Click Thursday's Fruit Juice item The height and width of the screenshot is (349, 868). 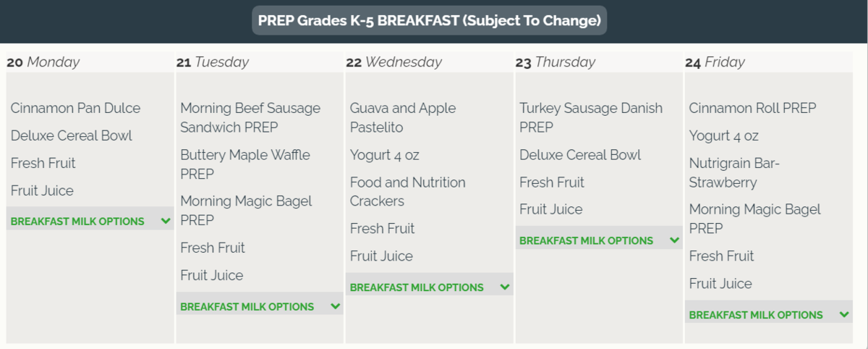550,210
